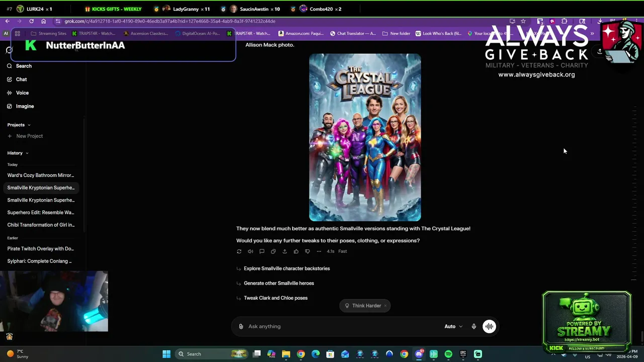Viewport: 644px width, 362px height.
Task: Click the Search item in Grok sidebar
Action: click(x=20, y=66)
